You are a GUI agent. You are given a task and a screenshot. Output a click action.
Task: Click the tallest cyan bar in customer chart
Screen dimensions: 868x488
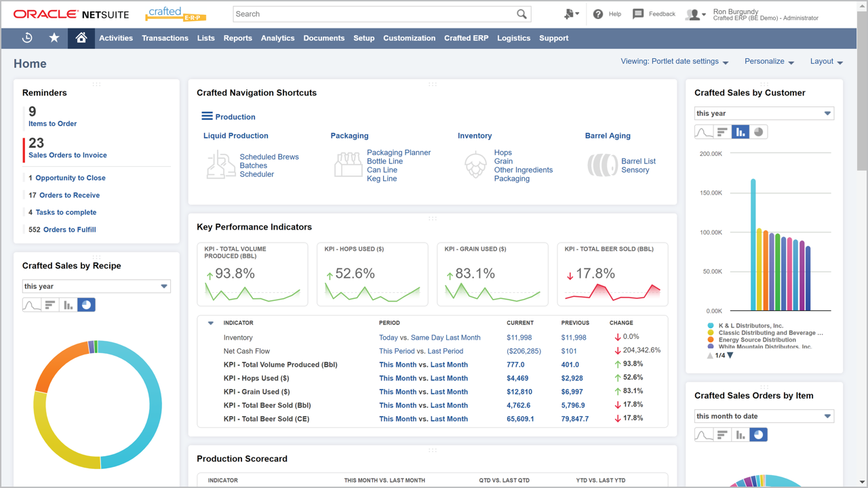[x=753, y=245]
